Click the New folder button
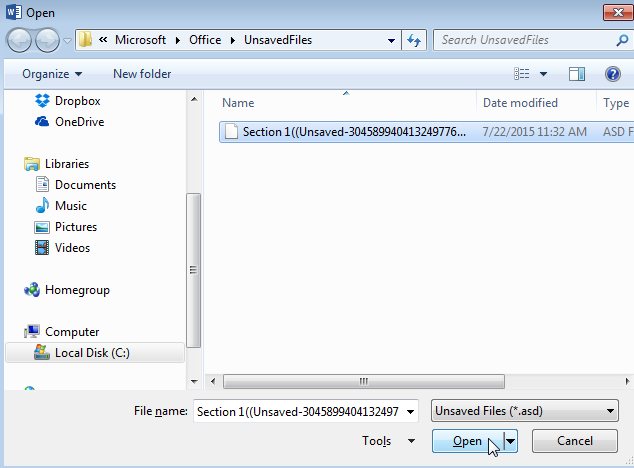This screenshot has height=468, width=634. [x=142, y=74]
